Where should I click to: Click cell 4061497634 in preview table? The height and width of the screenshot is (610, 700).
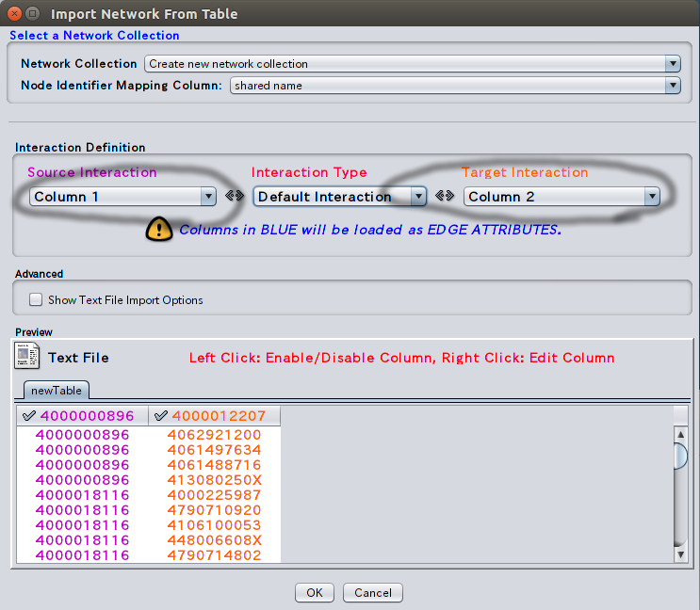click(x=214, y=450)
